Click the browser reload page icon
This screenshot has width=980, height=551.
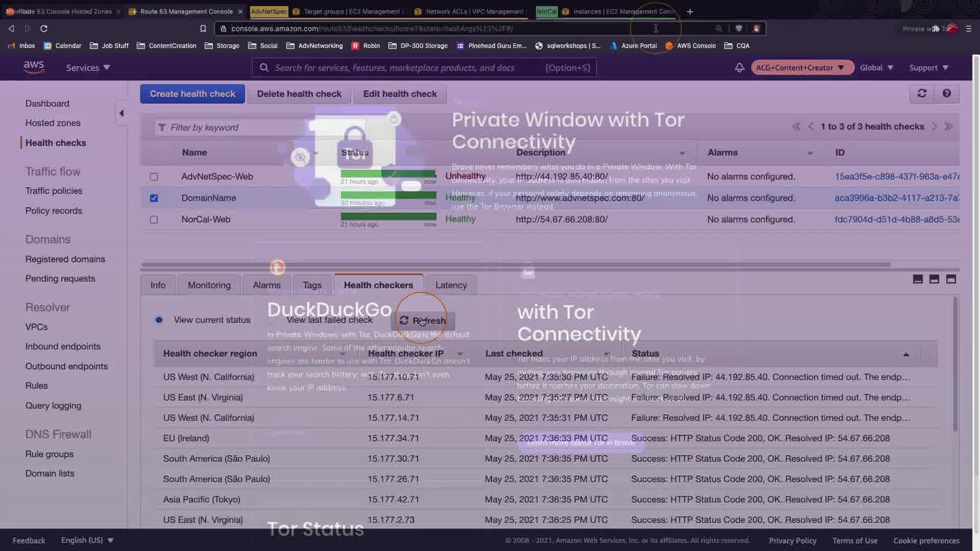44,29
